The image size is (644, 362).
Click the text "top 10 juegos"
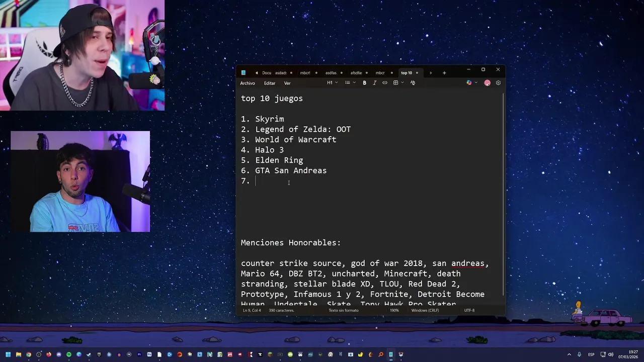[272, 99]
